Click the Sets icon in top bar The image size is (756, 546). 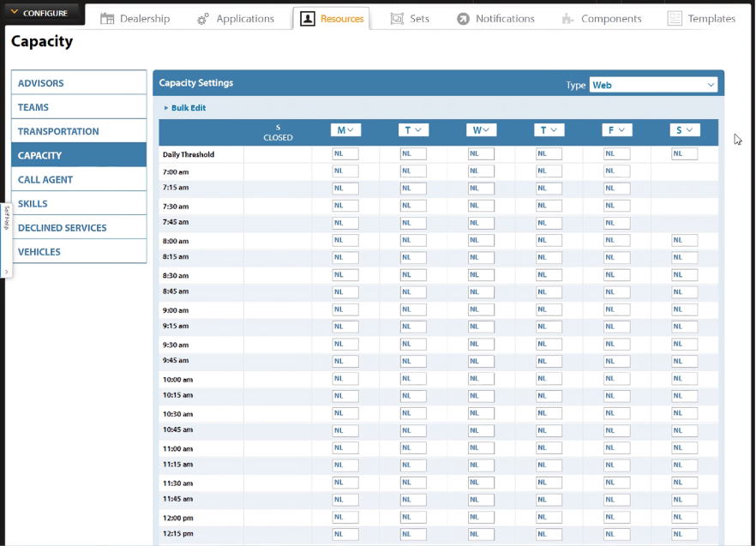pyautogui.click(x=397, y=19)
